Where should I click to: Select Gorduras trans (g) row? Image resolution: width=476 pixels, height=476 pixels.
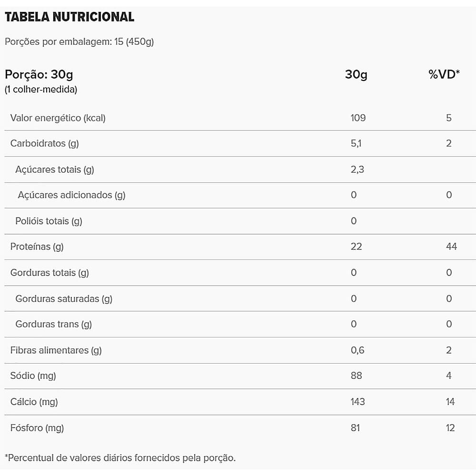point(54,324)
